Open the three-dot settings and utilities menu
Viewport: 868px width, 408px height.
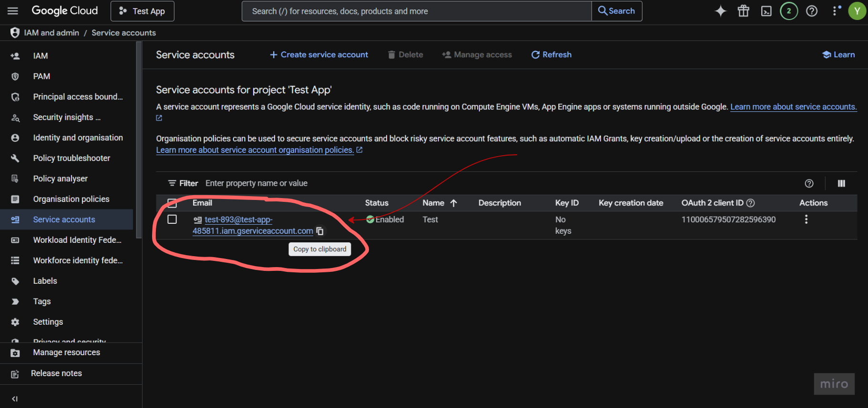[x=835, y=11]
